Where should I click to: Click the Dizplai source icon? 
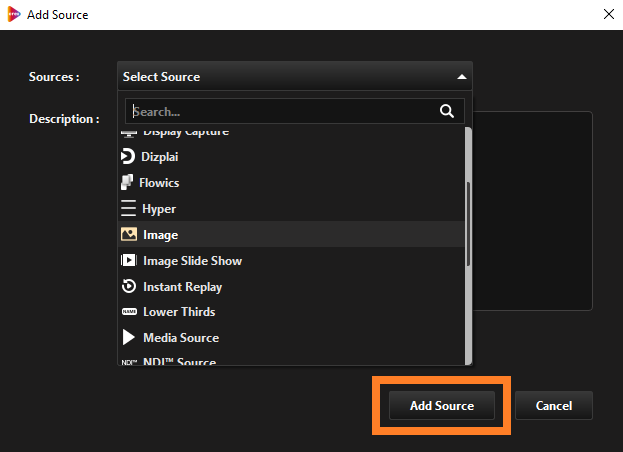pyautogui.click(x=128, y=156)
